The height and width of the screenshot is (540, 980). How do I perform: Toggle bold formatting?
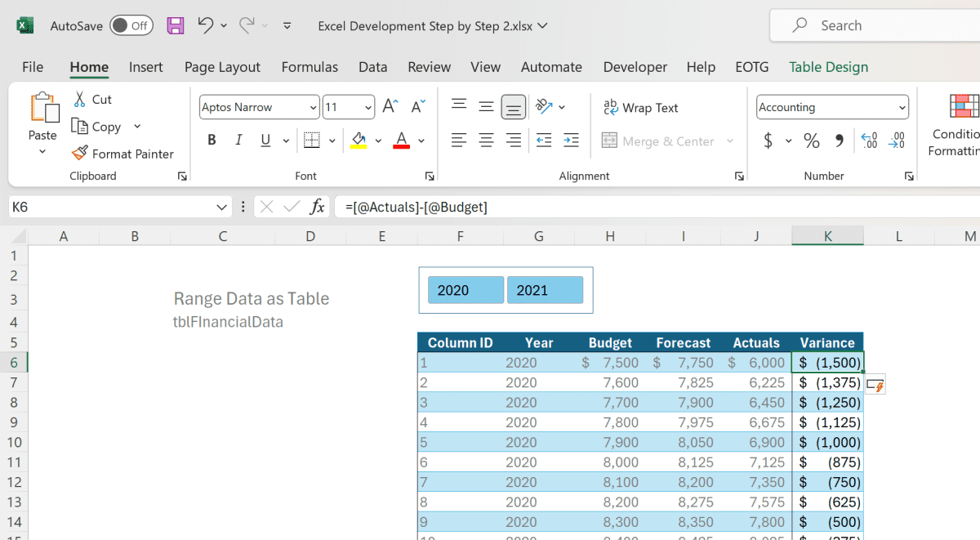coord(212,141)
